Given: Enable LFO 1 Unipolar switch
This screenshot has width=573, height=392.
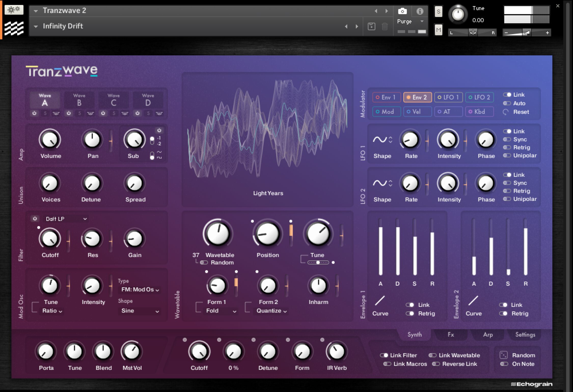Looking at the screenshot, I should (507, 156).
